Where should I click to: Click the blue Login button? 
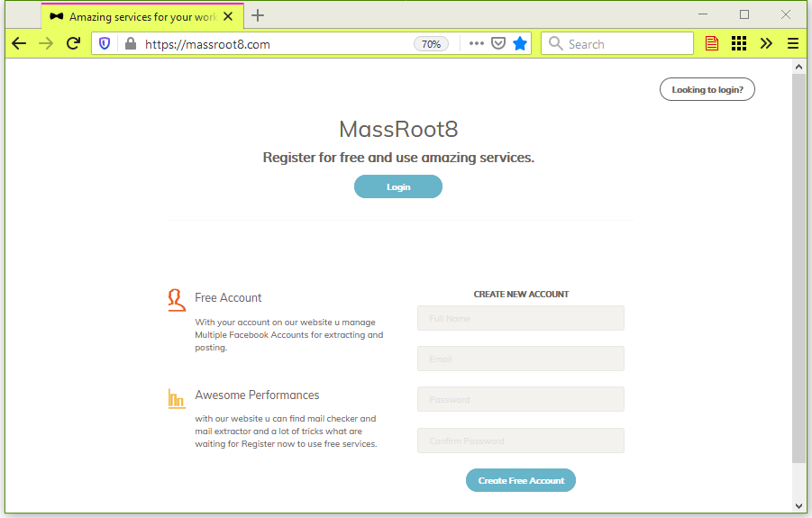click(x=398, y=186)
